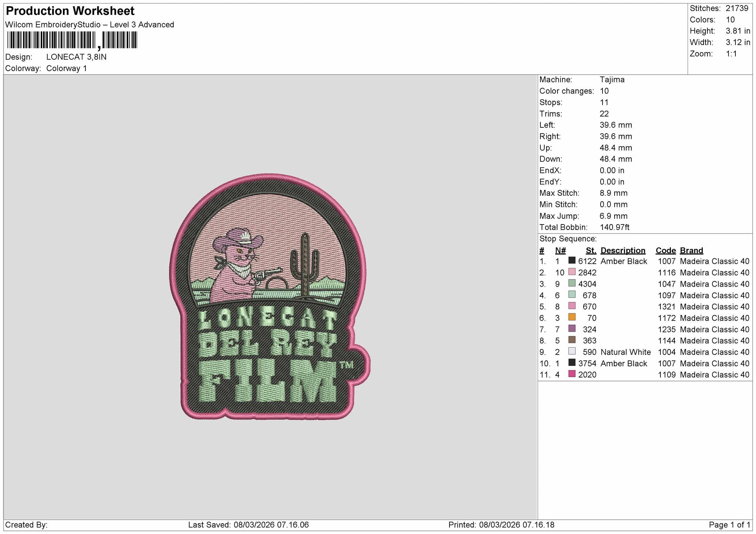The height and width of the screenshot is (534, 756).
Task: Click code '1172' in the stop sequence
Action: click(x=667, y=318)
